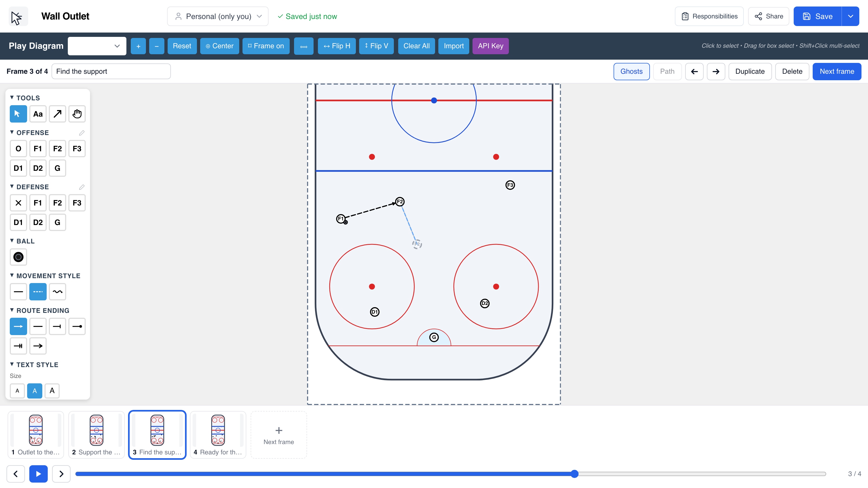Open frame 4 Ready for th... thumbnail

(218, 434)
